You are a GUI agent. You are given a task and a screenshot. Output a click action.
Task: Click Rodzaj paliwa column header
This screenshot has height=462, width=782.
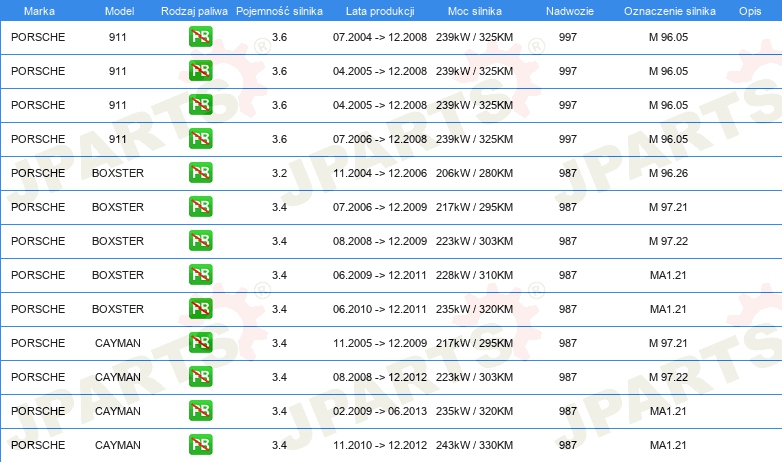point(194,11)
